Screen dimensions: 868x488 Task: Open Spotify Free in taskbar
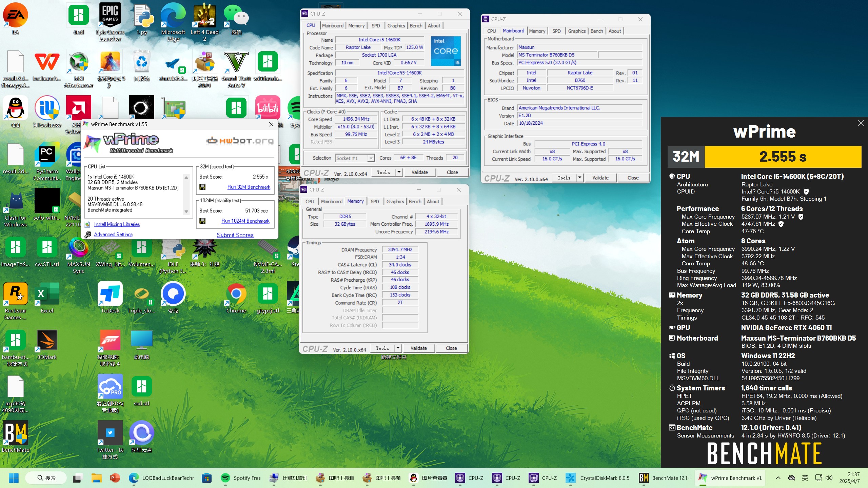pos(241,478)
